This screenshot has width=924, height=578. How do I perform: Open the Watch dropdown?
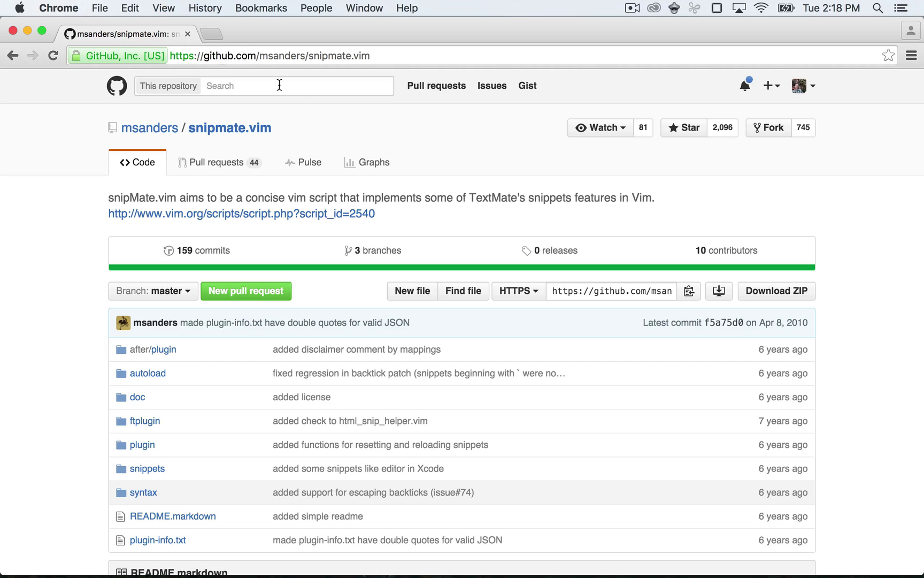[600, 127]
